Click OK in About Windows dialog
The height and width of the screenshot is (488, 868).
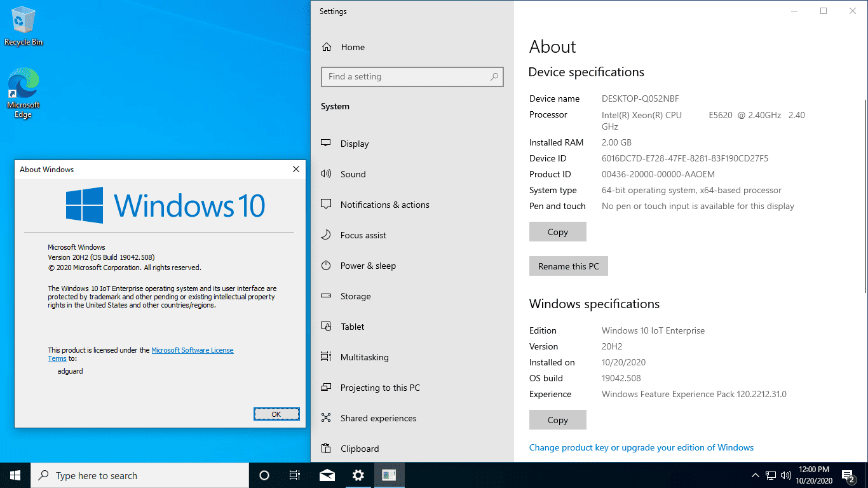276,414
